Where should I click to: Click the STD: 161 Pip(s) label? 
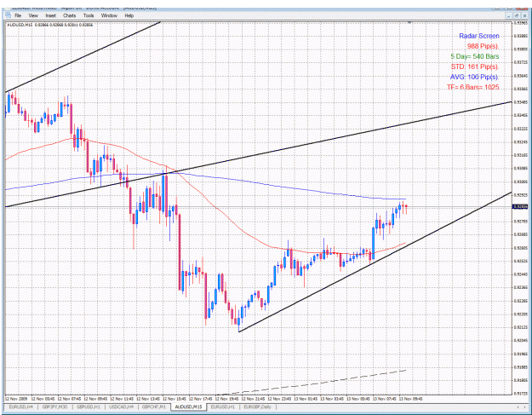click(475, 66)
